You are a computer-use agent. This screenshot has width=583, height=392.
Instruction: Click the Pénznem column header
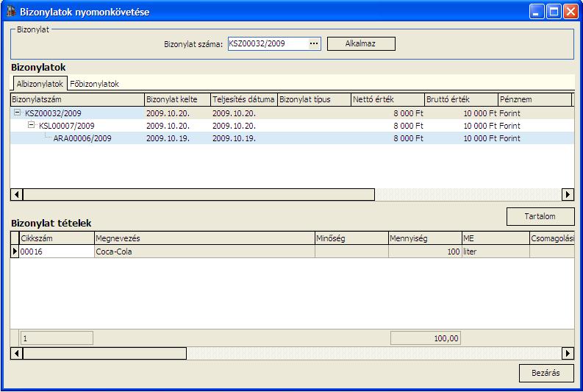click(534, 99)
